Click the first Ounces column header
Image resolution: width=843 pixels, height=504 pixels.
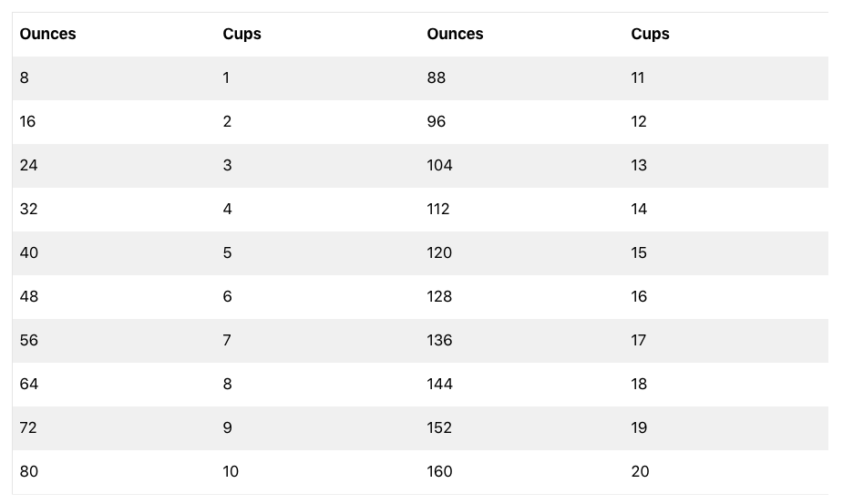click(x=47, y=34)
